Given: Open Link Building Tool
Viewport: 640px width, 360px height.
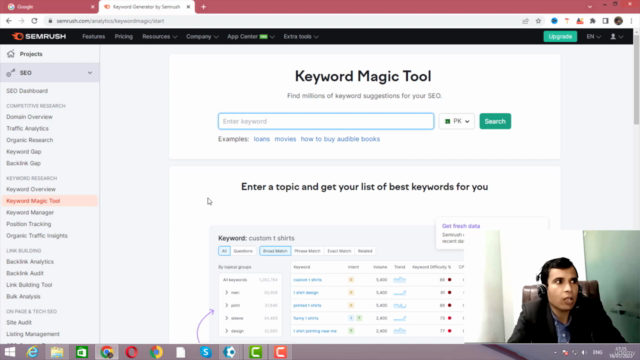Looking at the screenshot, I should 29,285.
